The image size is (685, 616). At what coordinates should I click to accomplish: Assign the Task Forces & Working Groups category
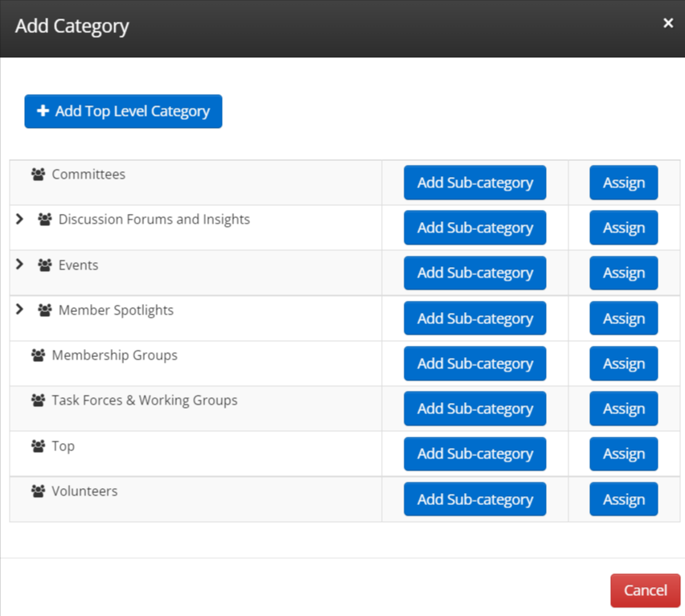(623, 409)
